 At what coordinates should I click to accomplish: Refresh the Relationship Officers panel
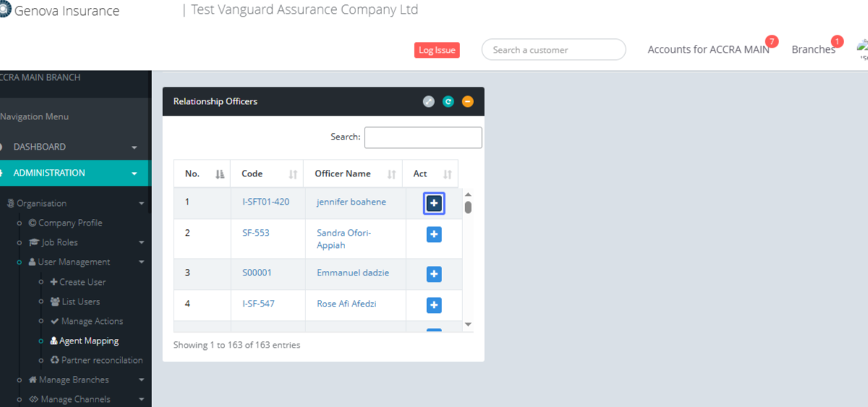[448, 102]
